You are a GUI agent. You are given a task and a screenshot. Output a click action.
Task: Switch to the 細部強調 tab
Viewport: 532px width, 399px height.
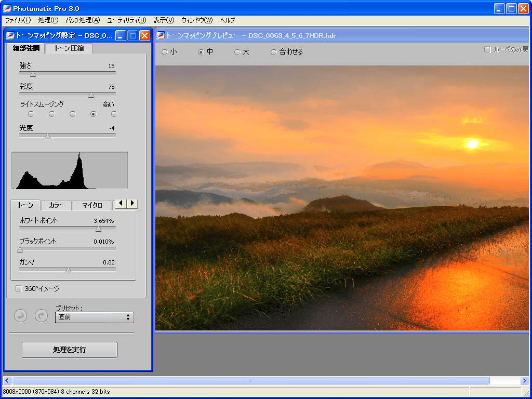[x=26, y=48]
